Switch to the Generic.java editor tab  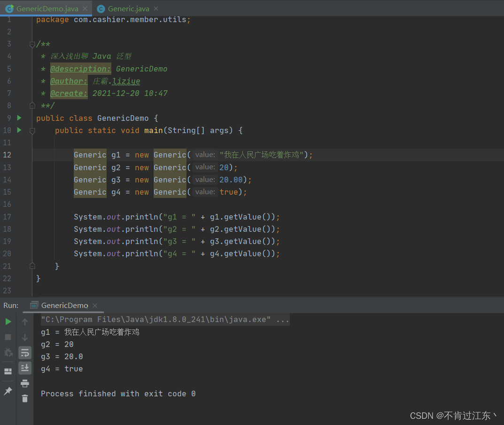[128, 8]
